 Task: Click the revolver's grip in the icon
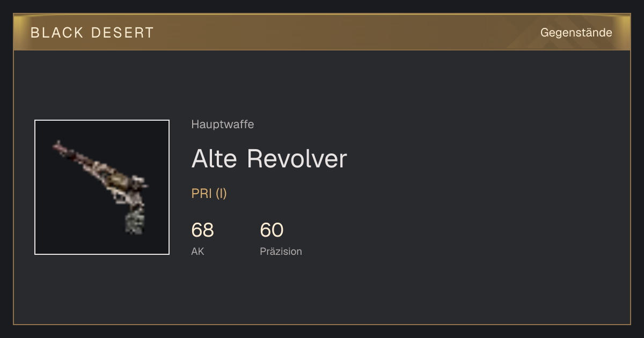click(x=133, y=221)
